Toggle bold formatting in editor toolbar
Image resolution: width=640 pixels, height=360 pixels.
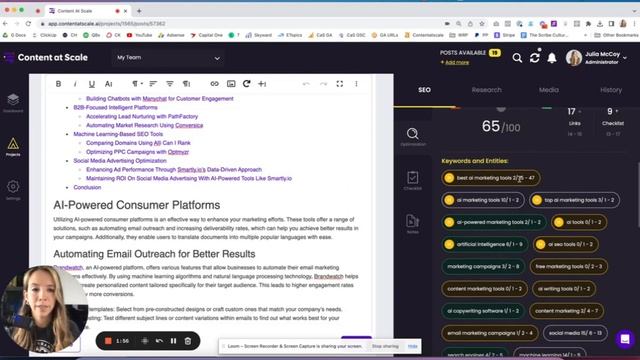tap(58, 84)
